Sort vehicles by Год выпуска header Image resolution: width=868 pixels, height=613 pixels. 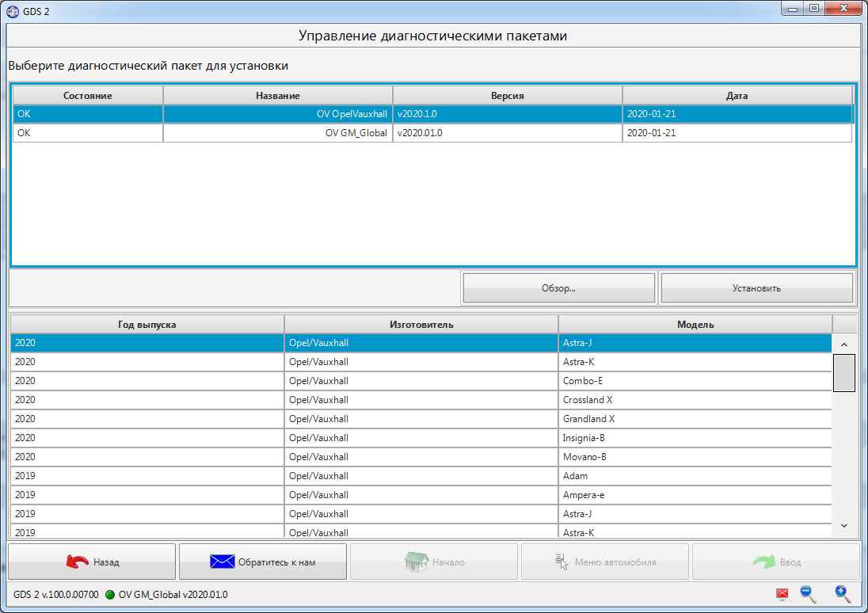point(147,325)
